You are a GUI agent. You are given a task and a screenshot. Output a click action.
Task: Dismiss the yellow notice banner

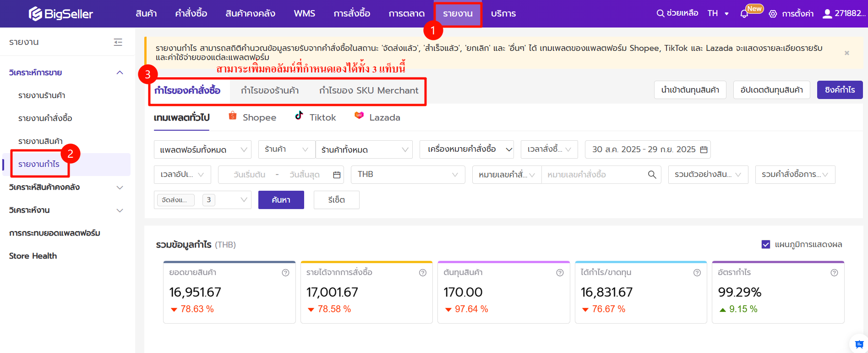[847, 53]
